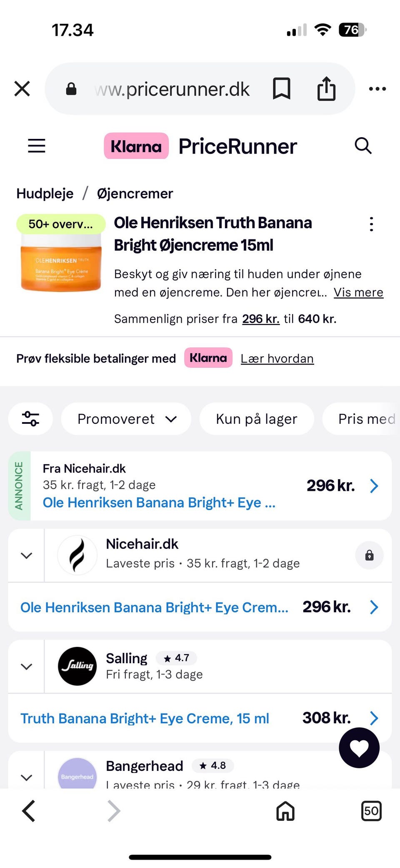This screenshot has width=400, height=868.
Task: Tap the product image thumbnail
Action: click(61, 259)
